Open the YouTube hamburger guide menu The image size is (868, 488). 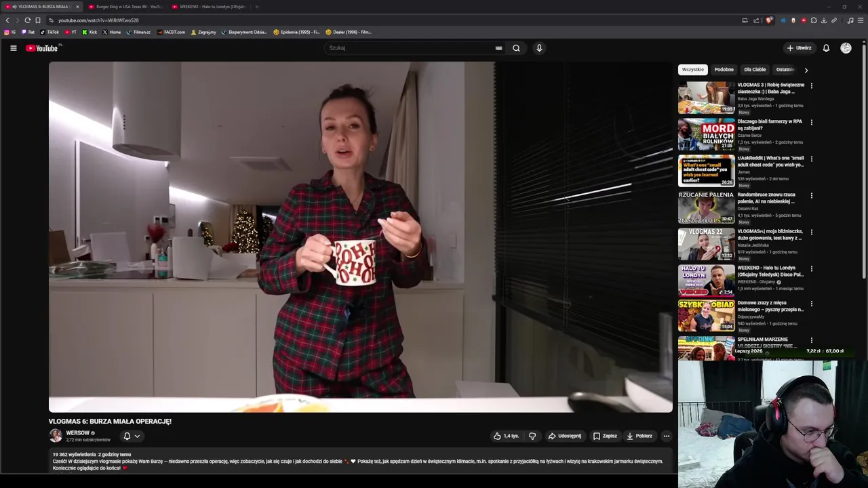click(13, 48)
